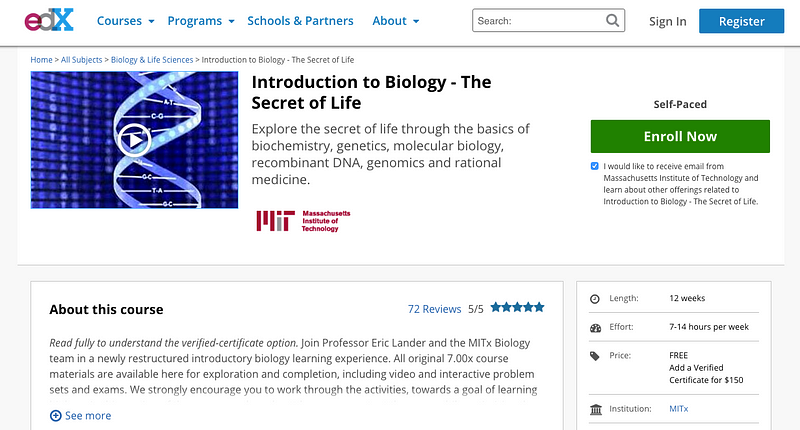The image size is (800, 430).
Task: Click the Biology & Life Sciences breadcrumb
Action: 152,60
